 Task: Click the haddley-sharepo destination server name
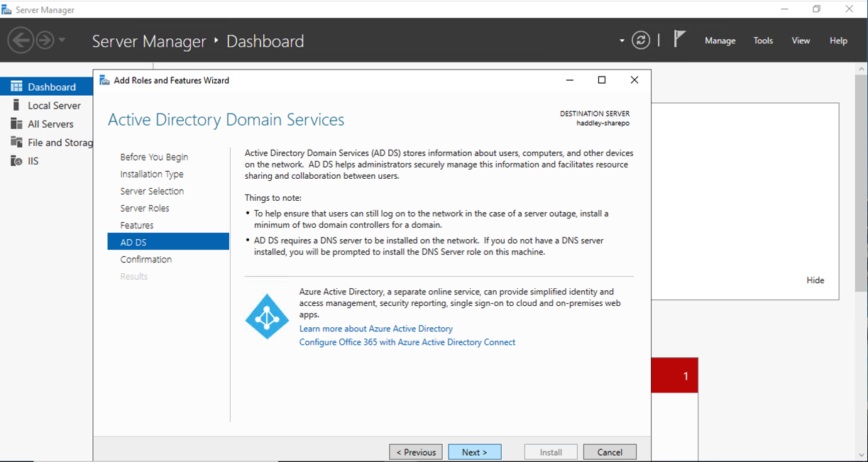(603, 123)
